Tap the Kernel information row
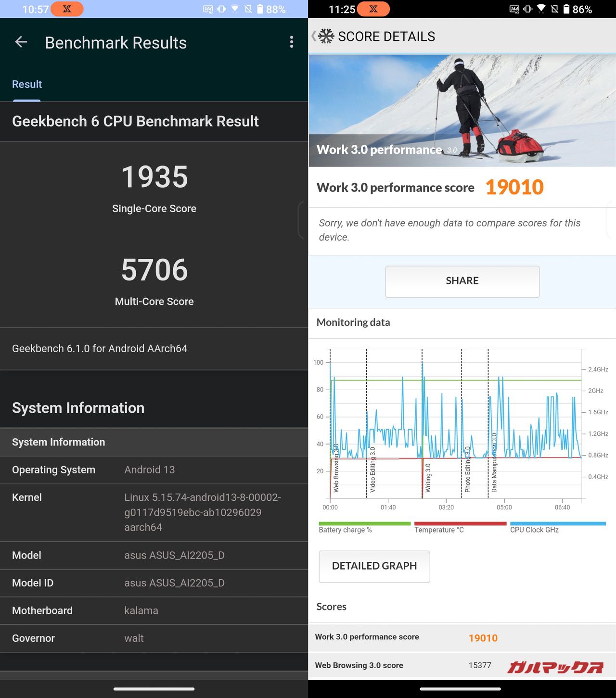Viewport: 616px width, 698px height. click(x=154, y=512)
